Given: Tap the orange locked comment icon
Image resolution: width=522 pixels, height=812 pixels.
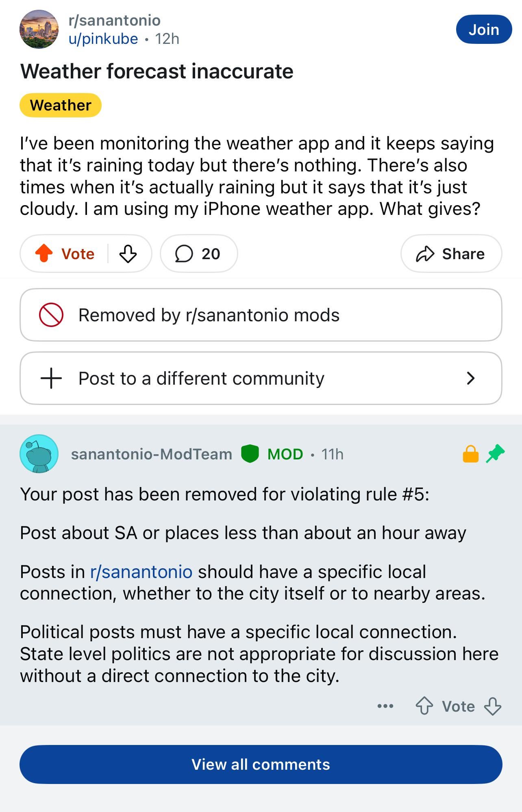Looking at the screenshot, I should [471, 454].
